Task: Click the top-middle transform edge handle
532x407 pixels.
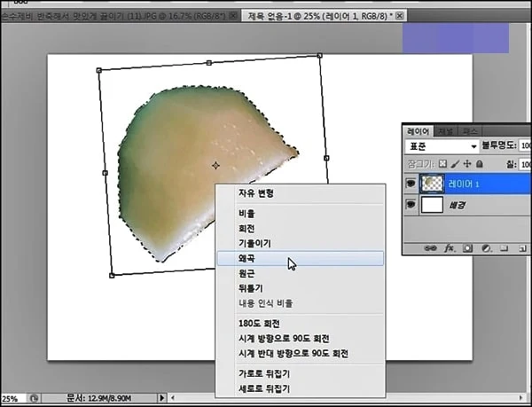Action: [x=209, y=63]
